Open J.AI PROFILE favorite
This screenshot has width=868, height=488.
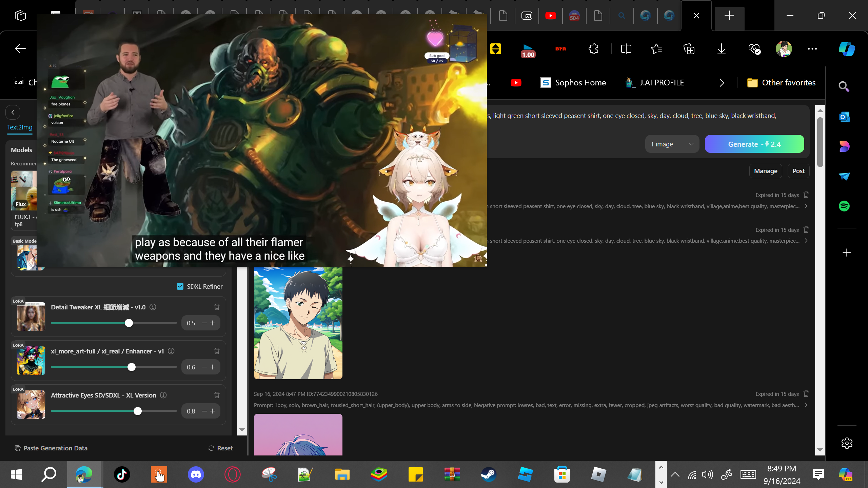pyautogui.click(x=654, y=83)
